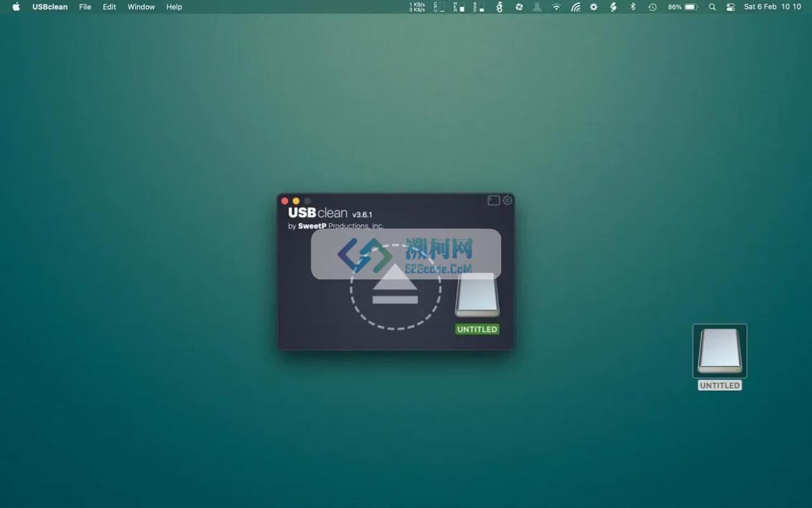Screen dimensions: 812x508
Task: Select the UNTITLED drive on the desktop
Action: 719,356
